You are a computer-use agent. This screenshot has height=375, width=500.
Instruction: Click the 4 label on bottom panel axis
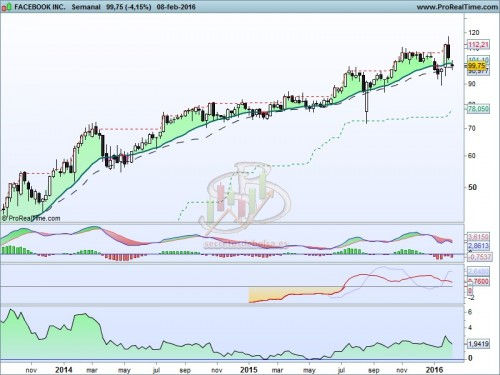470,328
